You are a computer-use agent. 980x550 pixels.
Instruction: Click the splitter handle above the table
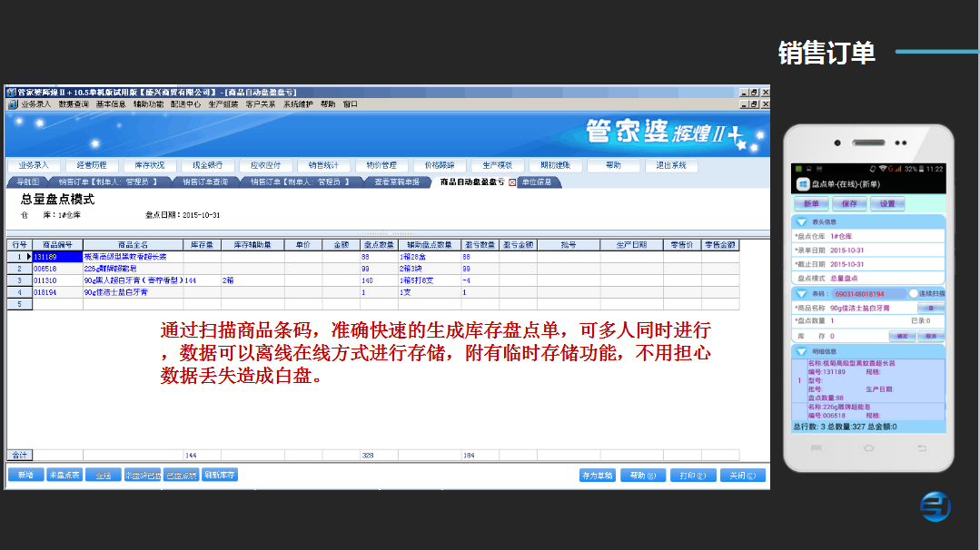(x=389, y=233)
